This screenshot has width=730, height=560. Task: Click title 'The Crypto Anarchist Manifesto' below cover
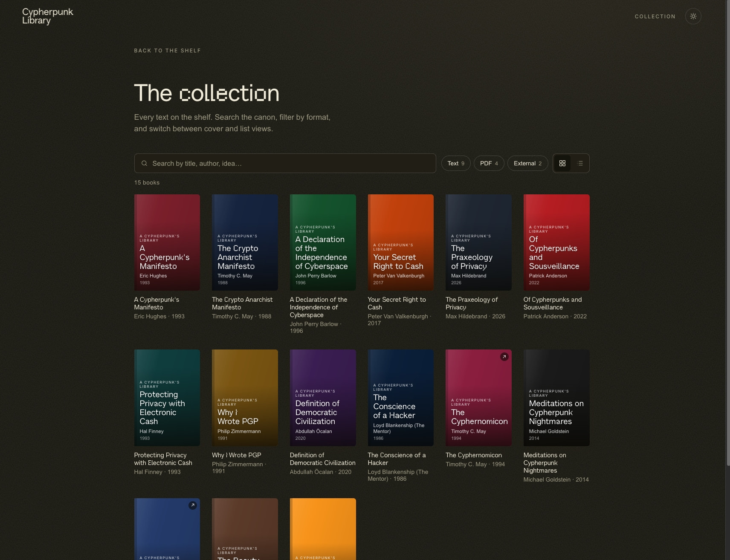tap(242, 303)
